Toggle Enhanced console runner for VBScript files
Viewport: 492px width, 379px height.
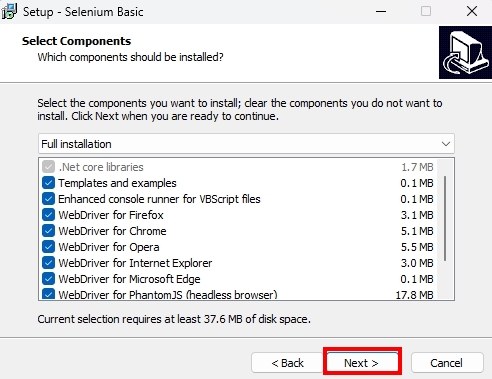pyautogui.click(x=48, y=199)
